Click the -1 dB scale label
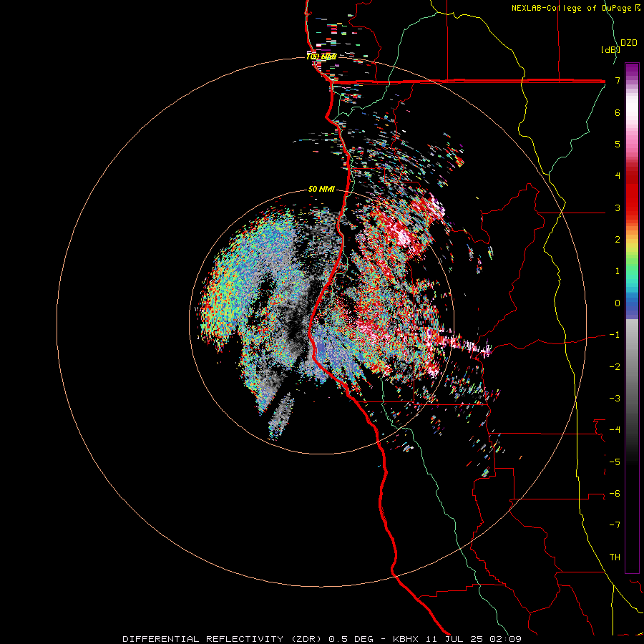 [615, 335]
